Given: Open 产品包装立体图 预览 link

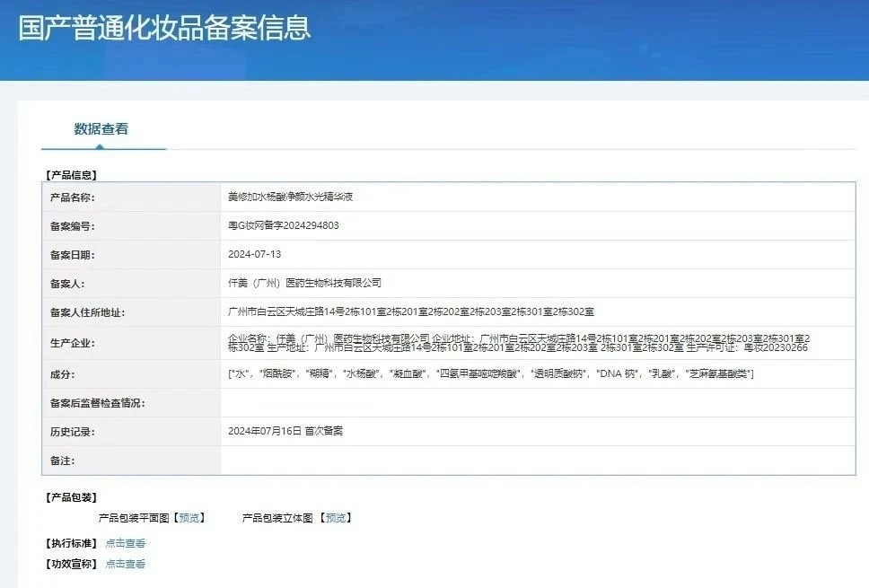Looking at the screenshot, I should [x=335, y=518].
